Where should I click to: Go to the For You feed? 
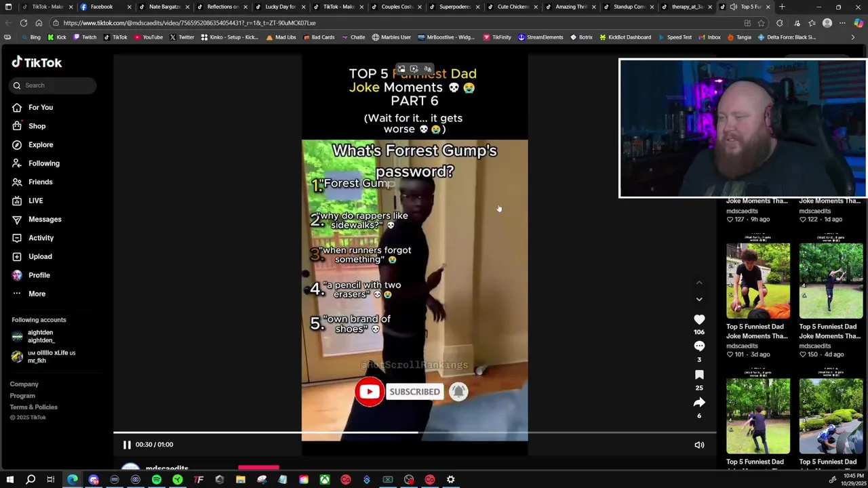click(33, 107)
